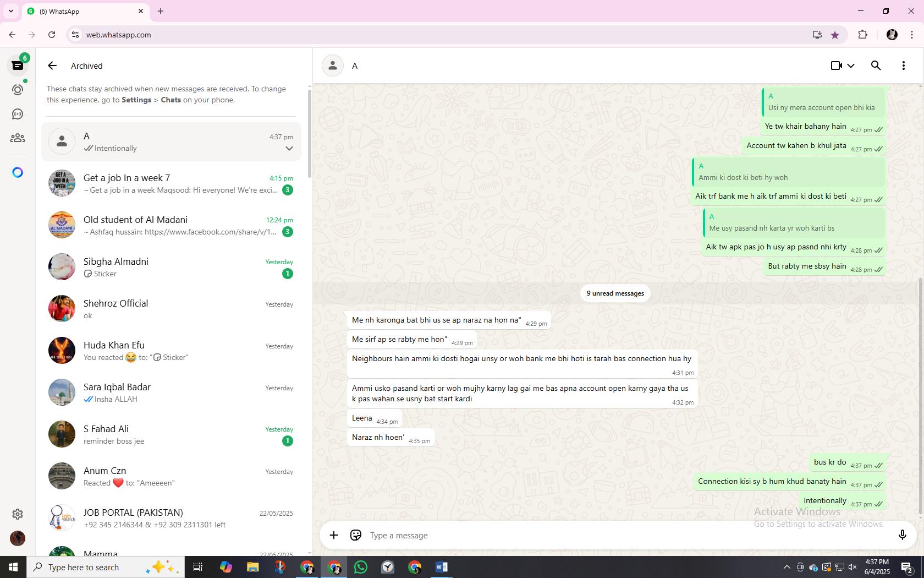Open the Windows notification center
Viewport: 924px width, 578px height.
pyautogui.click(x=908, y=567)
